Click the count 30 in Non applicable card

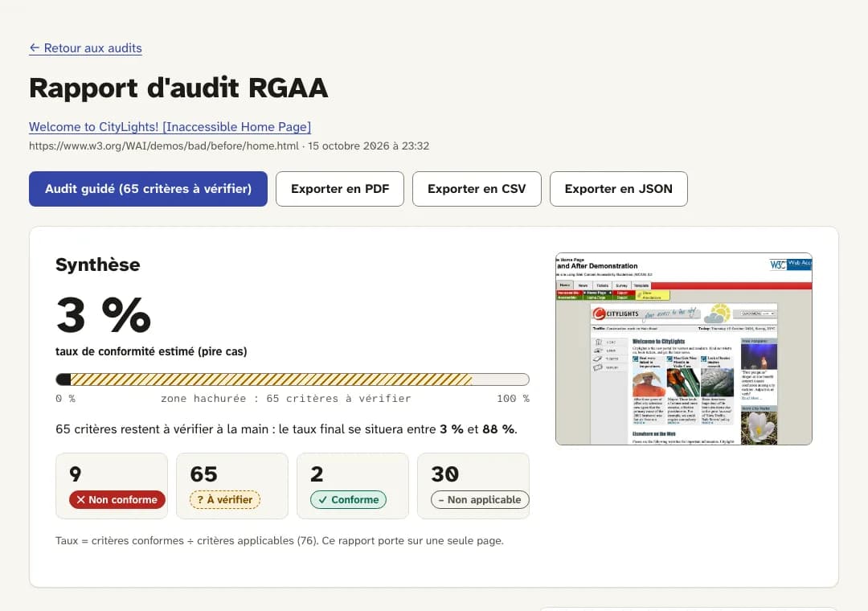(445, 474)
